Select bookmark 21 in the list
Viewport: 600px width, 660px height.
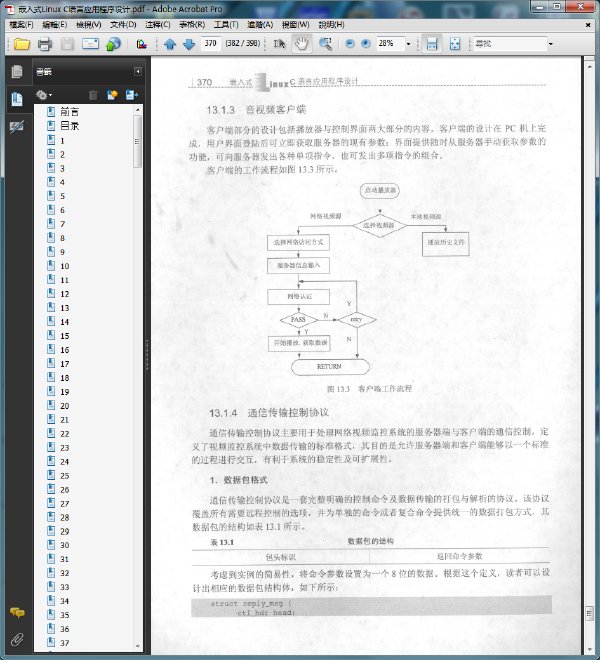(x=64, y=420)
